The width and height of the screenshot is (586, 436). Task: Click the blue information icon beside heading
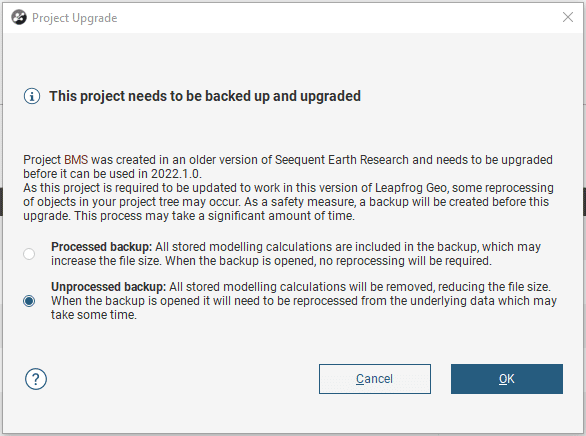pyautogui.click(x=32, y=96)
